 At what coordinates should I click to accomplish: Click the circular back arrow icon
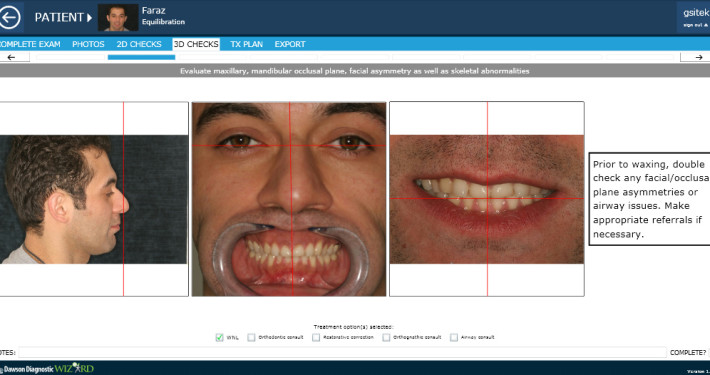[x=10, y=17]
